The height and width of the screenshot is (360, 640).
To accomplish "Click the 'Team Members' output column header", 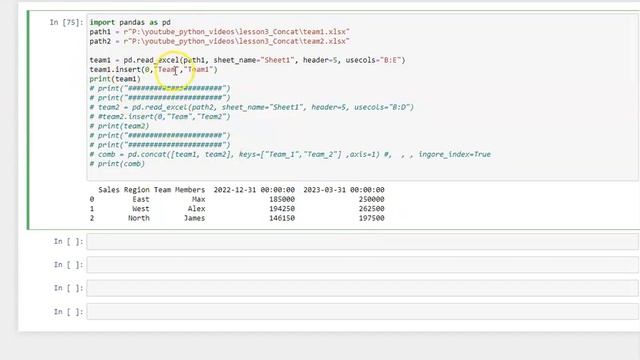I will pos(179,190).
